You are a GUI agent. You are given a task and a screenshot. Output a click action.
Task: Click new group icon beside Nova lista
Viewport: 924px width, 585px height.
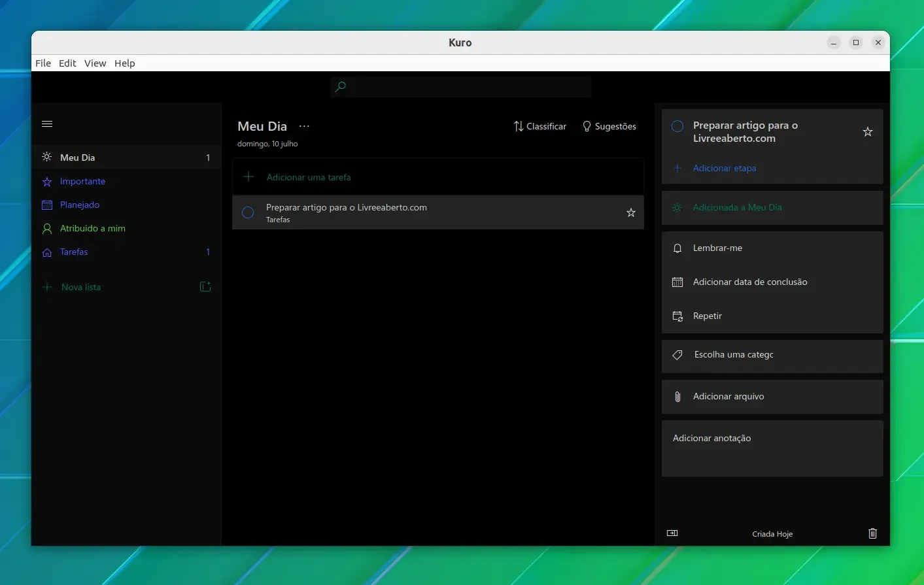pyautogui.click(x=205, y=286)
